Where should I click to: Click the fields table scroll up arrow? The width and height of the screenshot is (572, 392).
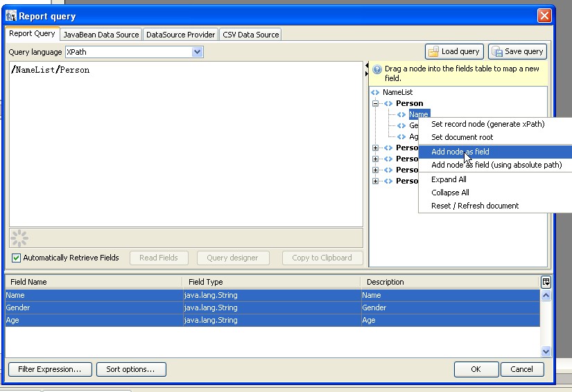pyautogui.click(x=546, y=296)
